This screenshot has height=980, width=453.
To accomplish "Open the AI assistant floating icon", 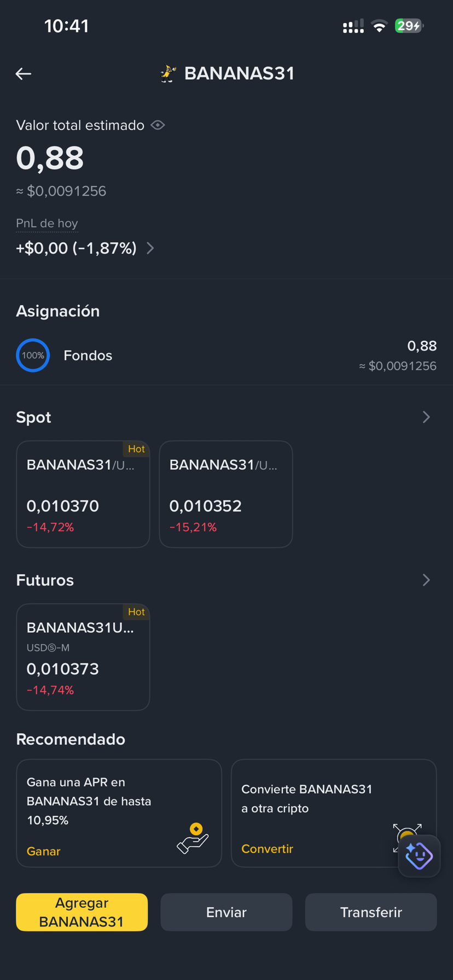I will point(419,856).
